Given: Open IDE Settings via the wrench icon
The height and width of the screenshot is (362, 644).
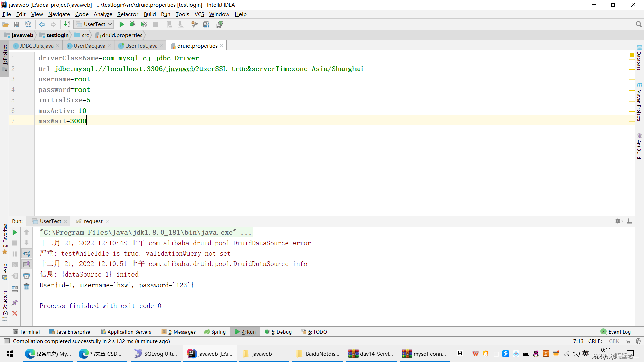Looking at the screenshot, I should click(194, 24).
